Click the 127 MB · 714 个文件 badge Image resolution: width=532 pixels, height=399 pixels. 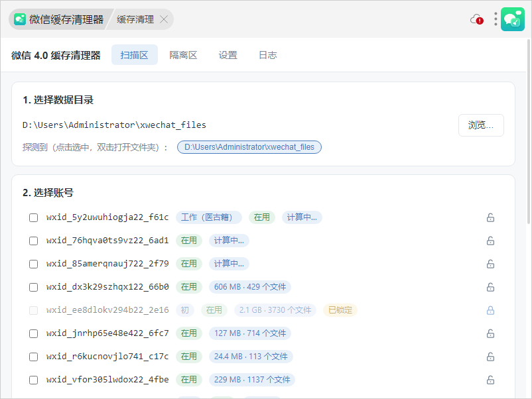(250, 333)
